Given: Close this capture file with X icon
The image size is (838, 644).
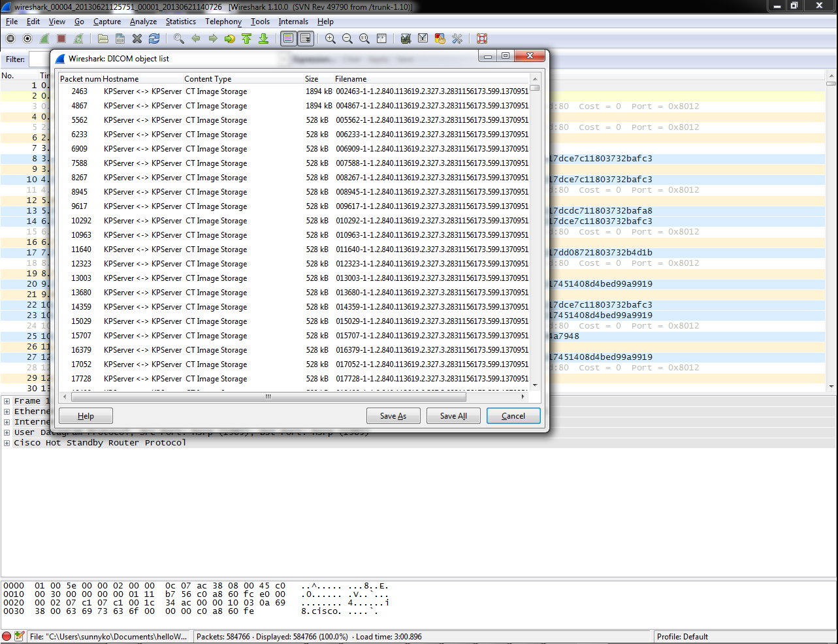Looking at the screenshot, I should [x=137, y=39].
